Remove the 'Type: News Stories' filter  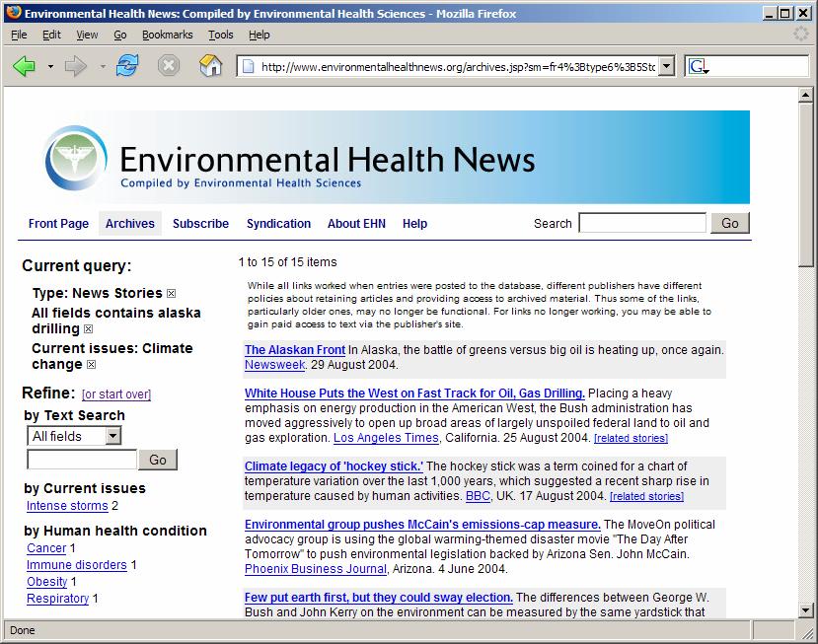[x=172, y=294]
